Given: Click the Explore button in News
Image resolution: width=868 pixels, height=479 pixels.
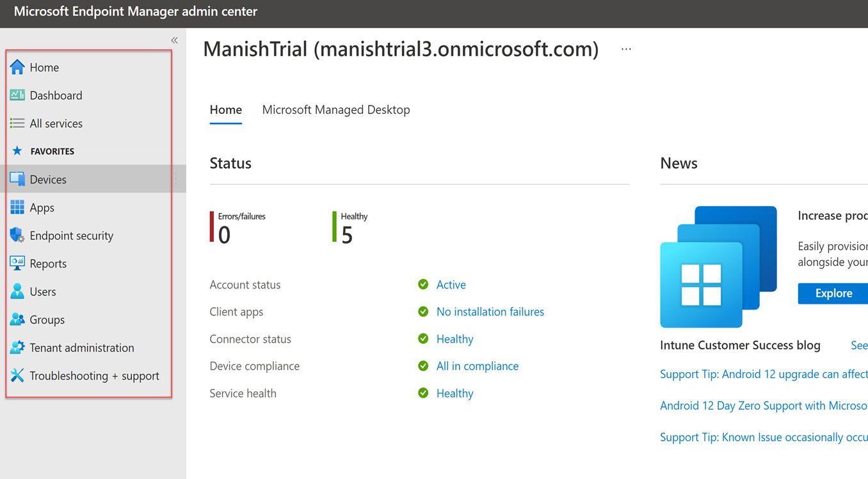Looking at the screenshot, I should pyautogui.click(x=833, y=293).
